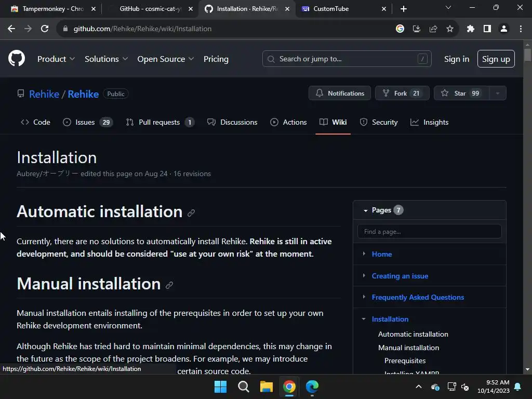Open the GitHub home logo
The width and height of the screenshot is (532, 399).
pos(17,58)
